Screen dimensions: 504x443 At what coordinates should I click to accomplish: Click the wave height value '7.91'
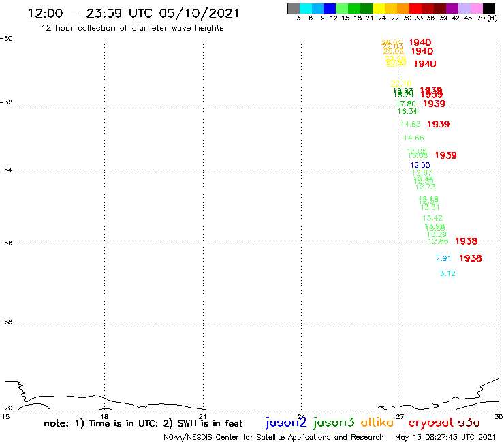[443, 258]
